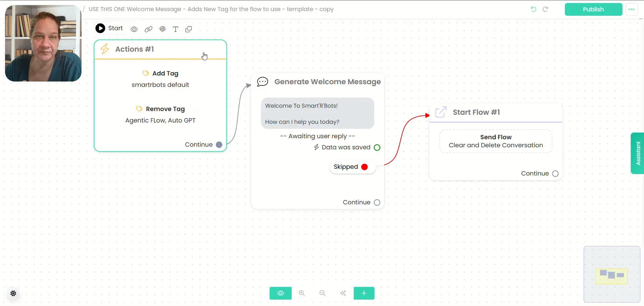Click the green plus add-step button
This screenshot has height=306, width=644.
pyautogui.click(x=364, y=293)
